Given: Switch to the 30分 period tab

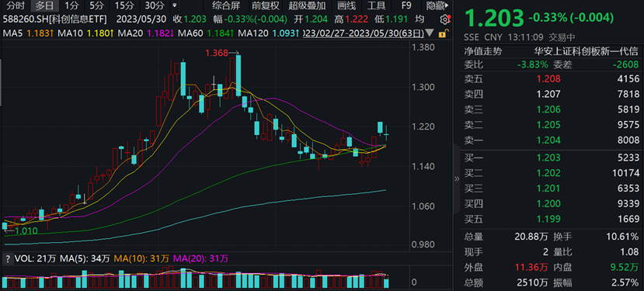Looking at the screenshot, I should 155,5.
